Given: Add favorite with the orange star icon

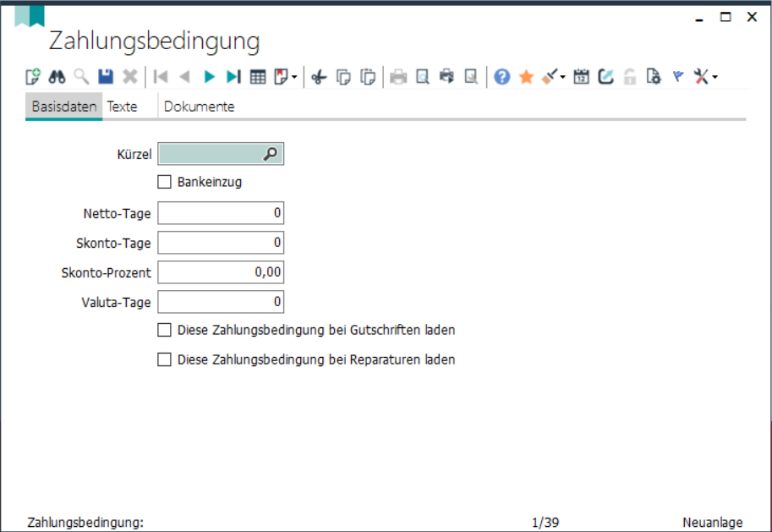Looking at the screenshot, I should point(526,77).
